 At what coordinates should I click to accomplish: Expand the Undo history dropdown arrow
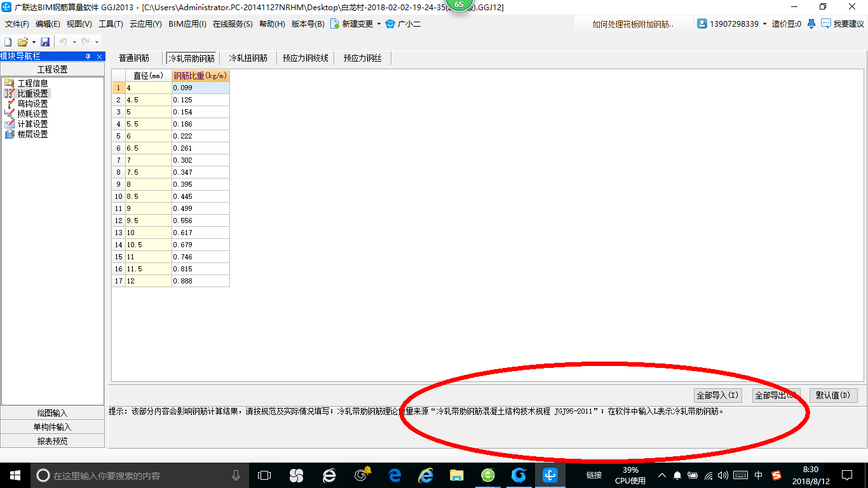(74, 43)
